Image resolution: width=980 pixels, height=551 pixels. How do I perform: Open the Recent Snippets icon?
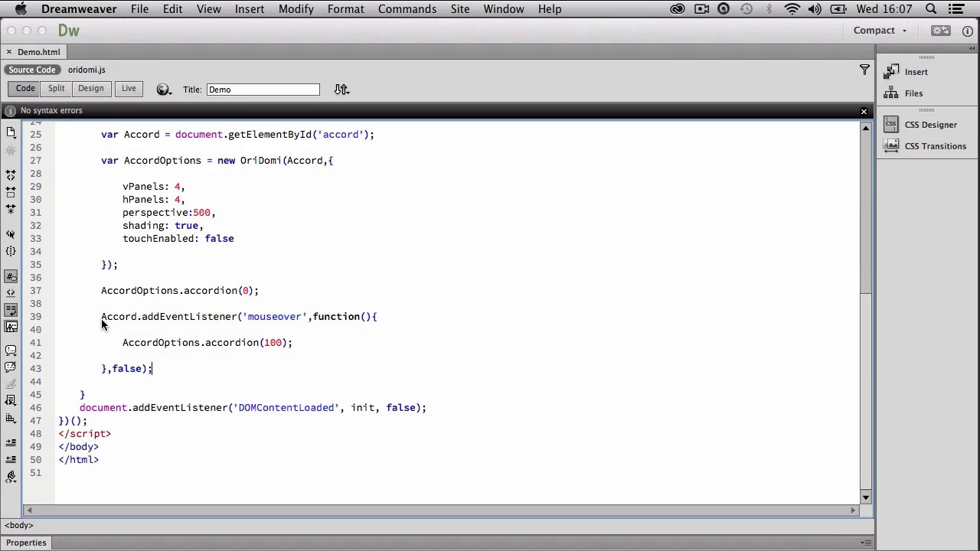pyautogui.click(x=11, y=402)
